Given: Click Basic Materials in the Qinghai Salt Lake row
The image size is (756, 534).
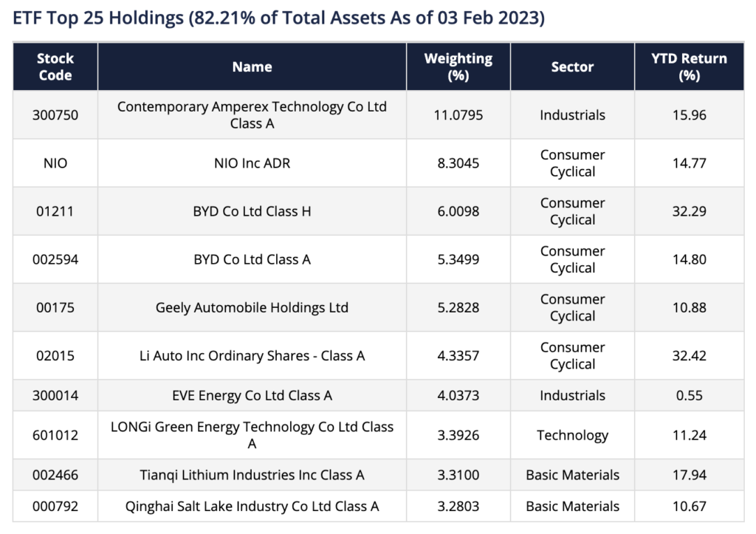Looking at the screenshot, I should (572, 507).
